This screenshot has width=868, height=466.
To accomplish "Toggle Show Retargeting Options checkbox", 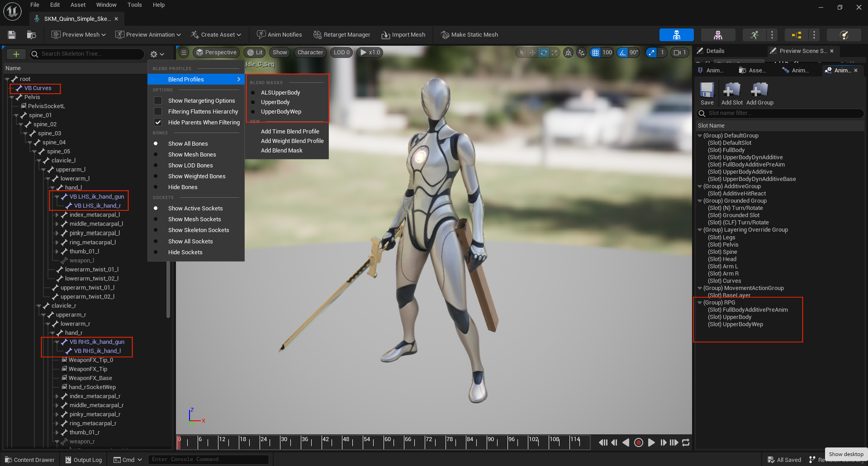I will [158, 100].
